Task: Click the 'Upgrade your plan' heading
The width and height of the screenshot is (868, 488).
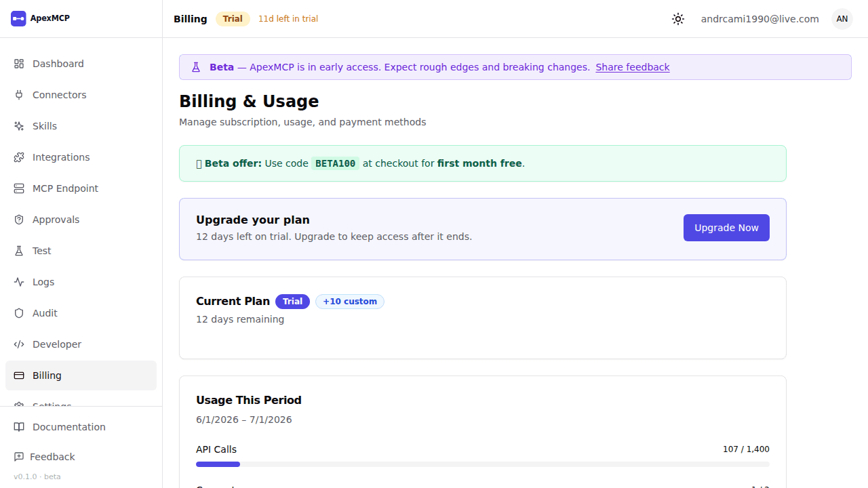Action: 253,220
